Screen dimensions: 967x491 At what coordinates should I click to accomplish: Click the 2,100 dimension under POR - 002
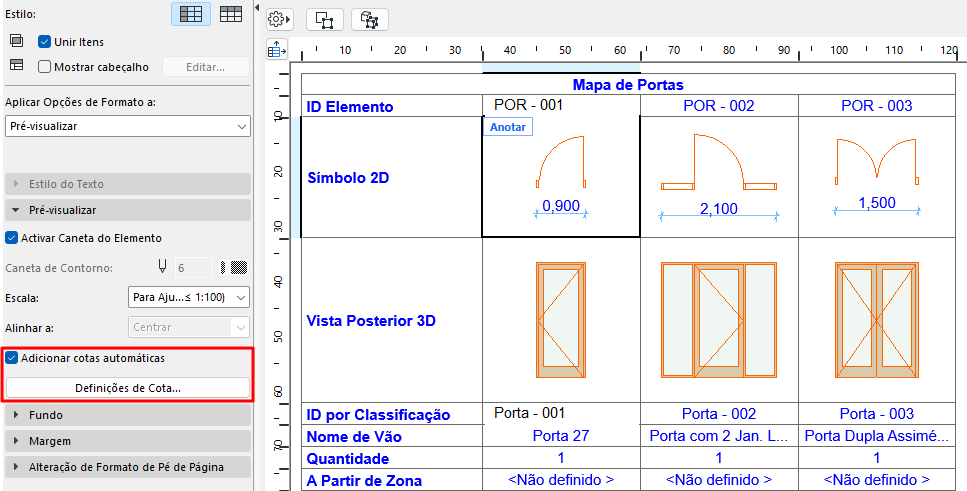click(x=719, y=209)
